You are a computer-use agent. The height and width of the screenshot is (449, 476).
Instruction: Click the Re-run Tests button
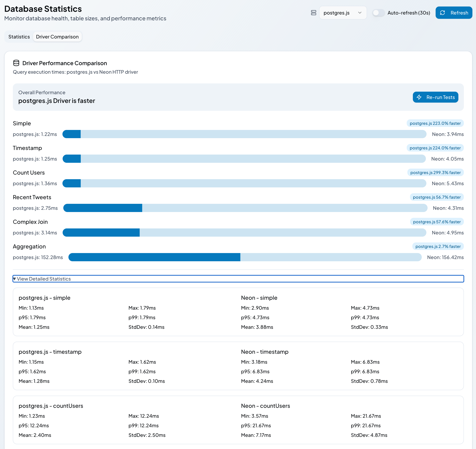pos(435,97)
